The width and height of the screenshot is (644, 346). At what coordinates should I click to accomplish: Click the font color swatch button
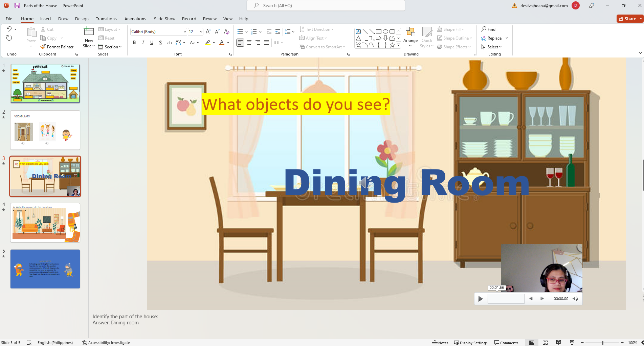click(x=222, y=42)
